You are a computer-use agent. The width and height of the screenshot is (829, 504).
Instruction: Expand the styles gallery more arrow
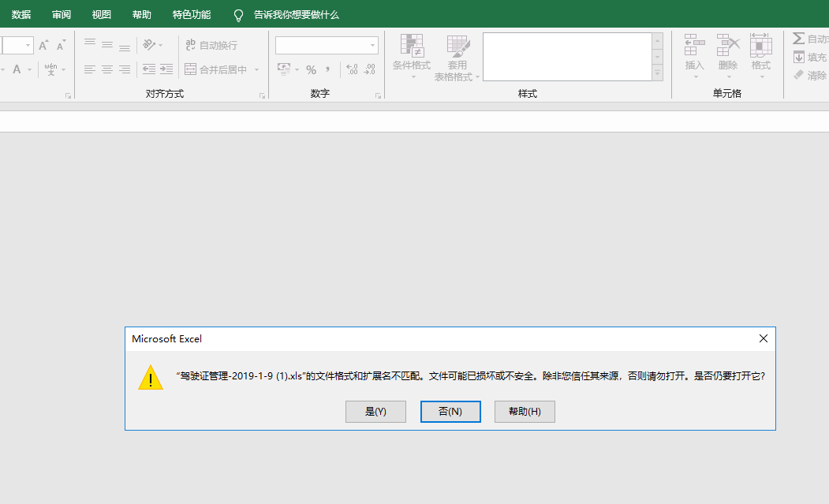(658, 73)
